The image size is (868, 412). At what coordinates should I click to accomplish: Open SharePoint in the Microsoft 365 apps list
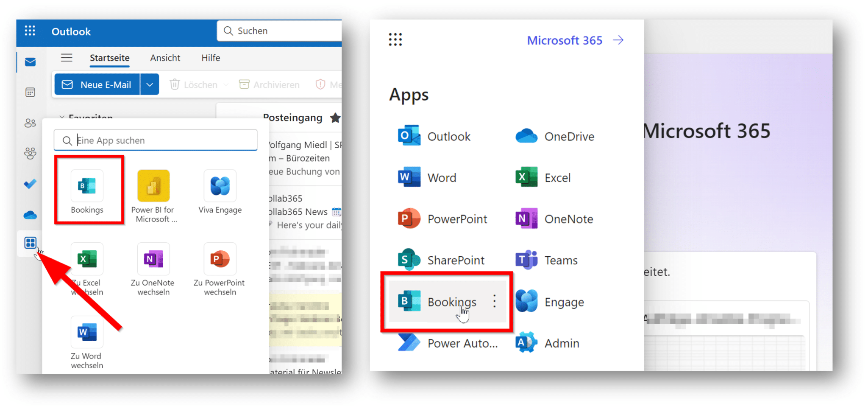click(441, 260)
